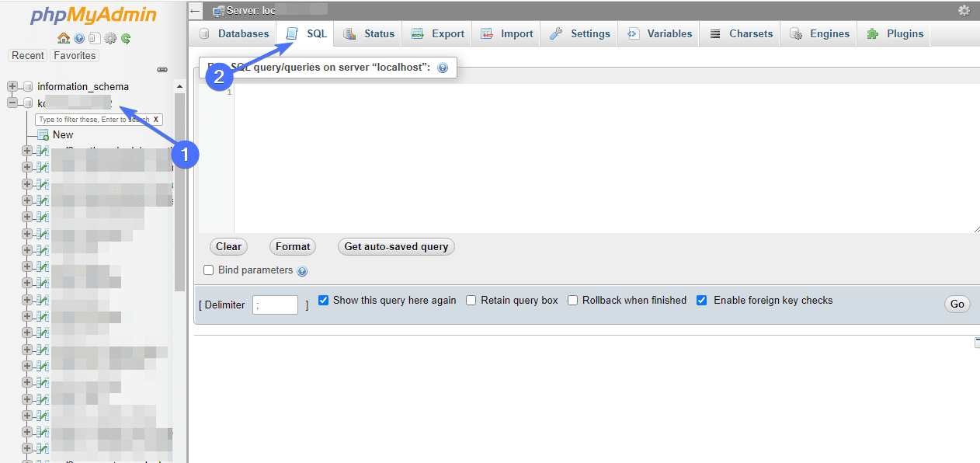Viewport: 980px width, 463px height.
Task: Clear the table filter with the X
Action: 156,120
